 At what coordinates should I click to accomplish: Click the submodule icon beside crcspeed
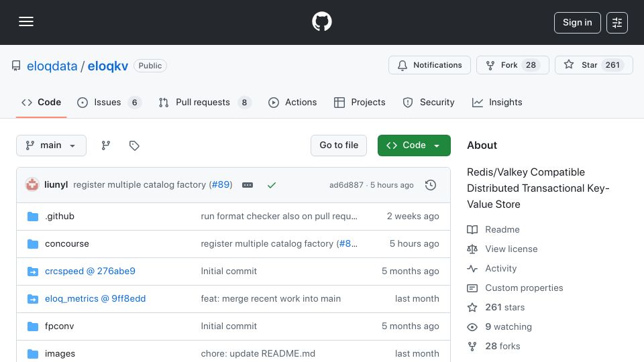(33, 271)
